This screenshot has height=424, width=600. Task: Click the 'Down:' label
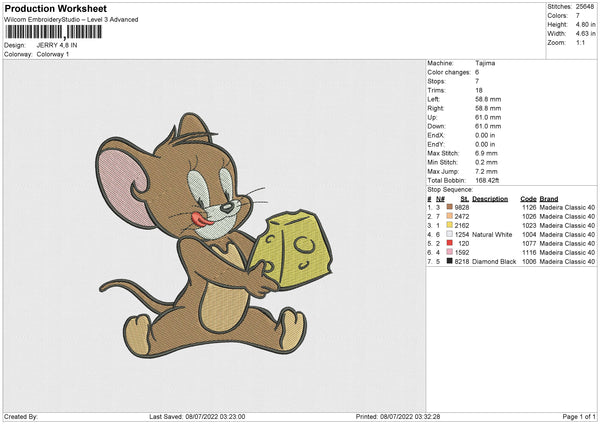(x=437, y=126)
